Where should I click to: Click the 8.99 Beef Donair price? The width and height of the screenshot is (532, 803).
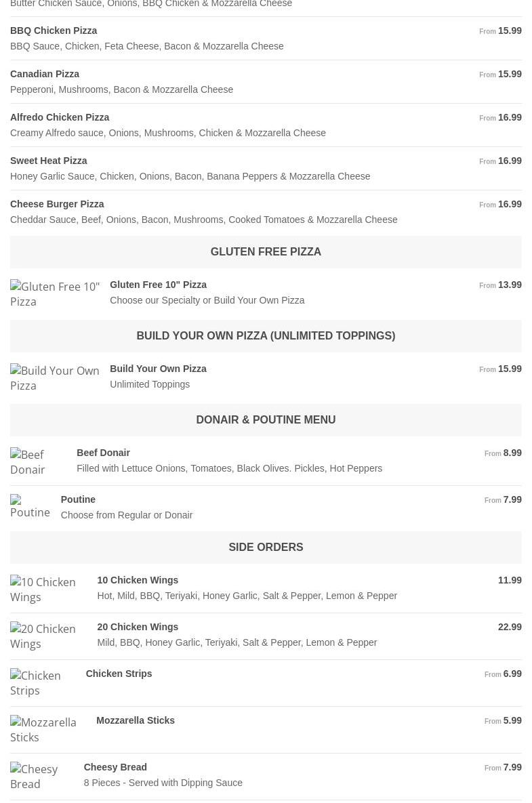coord(512,453)
